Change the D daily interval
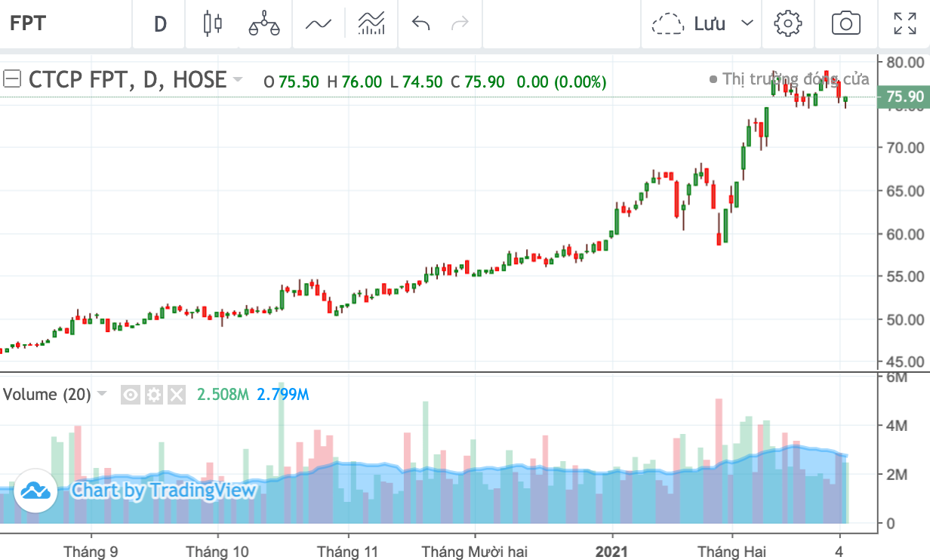This screenshot has width=930, height=560. tap(160, 24)
